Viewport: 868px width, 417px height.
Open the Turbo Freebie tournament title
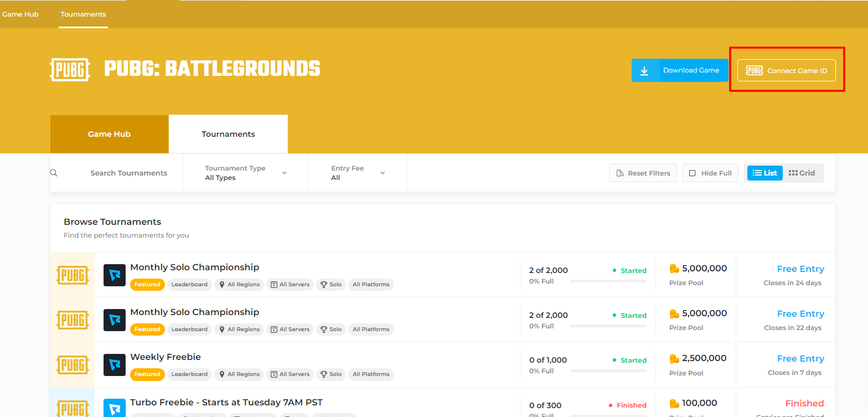(x=226, y=402)
